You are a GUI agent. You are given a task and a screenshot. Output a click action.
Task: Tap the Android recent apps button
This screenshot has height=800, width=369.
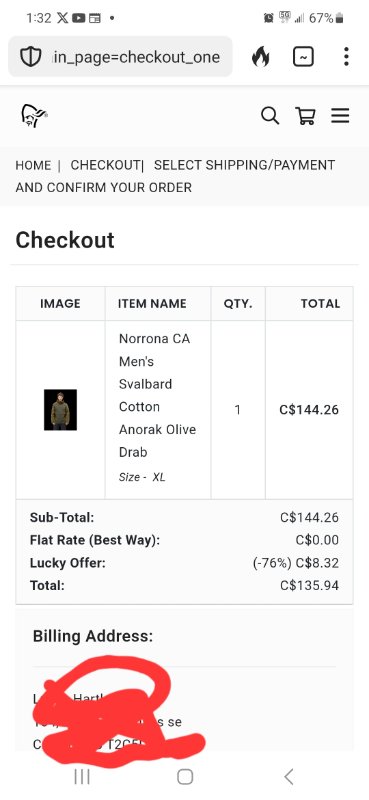[82, 777]
